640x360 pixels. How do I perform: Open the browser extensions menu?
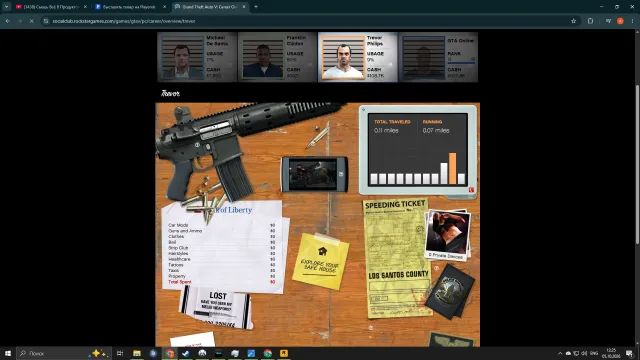point(591,21)
